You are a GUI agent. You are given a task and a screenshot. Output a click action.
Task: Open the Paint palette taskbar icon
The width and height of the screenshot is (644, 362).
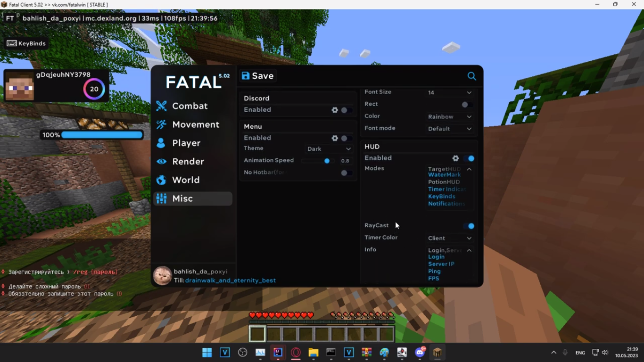[384, 353]
